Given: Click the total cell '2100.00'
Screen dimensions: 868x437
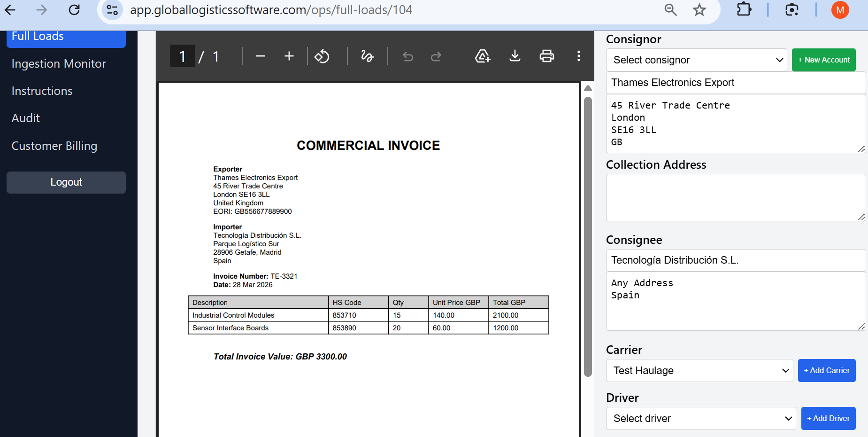Looking at the screenshot, I should coord(519,315).
